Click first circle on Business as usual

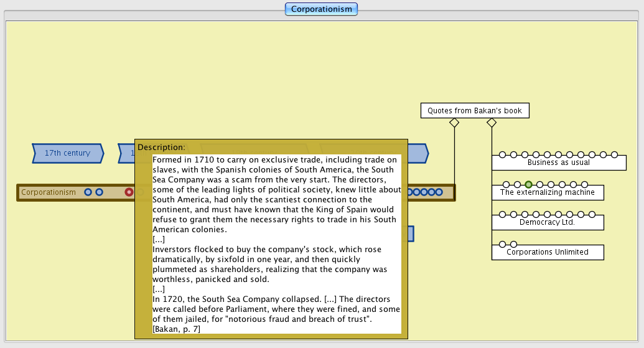(502, 154)
